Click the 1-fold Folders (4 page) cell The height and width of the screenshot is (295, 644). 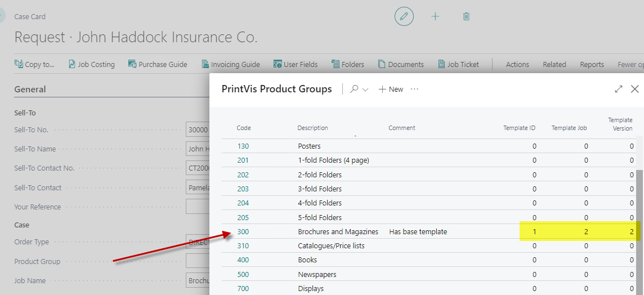coord(333,160)
